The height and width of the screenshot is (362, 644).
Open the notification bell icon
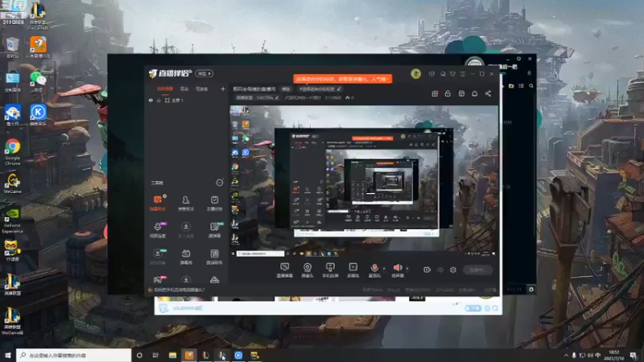click(x=474, y=93)
